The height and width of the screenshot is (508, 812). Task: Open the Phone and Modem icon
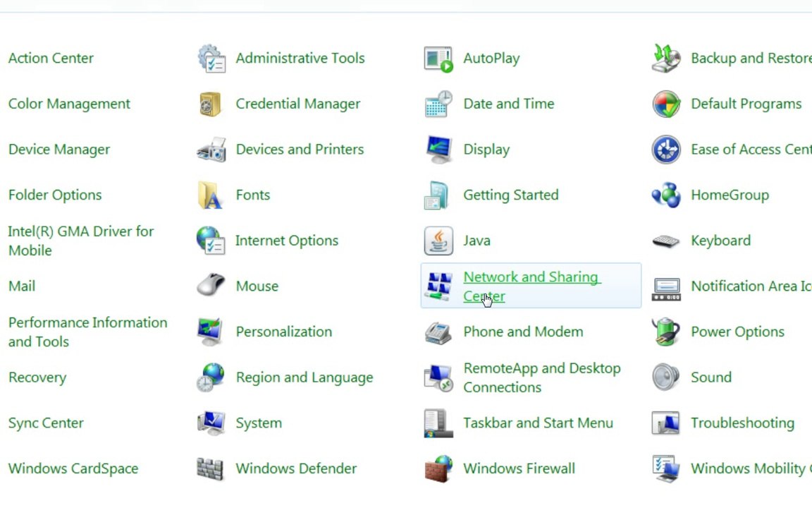[438, 332]
